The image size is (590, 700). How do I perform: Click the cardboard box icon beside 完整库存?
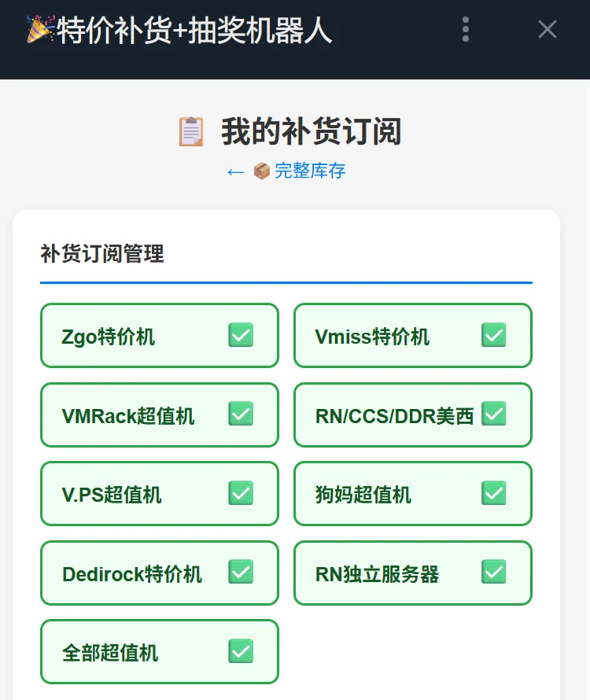[262, 171]
